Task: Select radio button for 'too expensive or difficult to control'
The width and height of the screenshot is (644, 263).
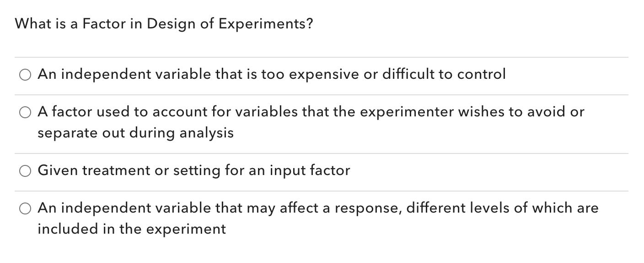Action: [x=25, y=75]
